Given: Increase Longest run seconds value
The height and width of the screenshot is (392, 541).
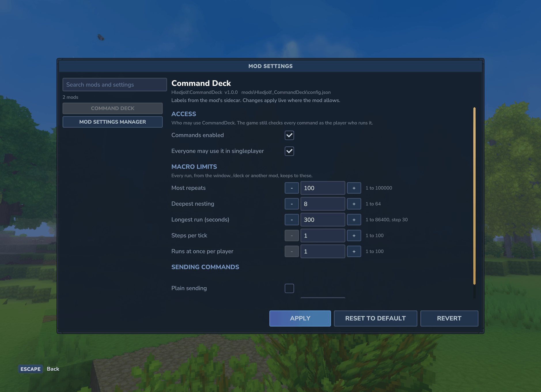Looking at the screenshot, I should (x=354, y=220).
